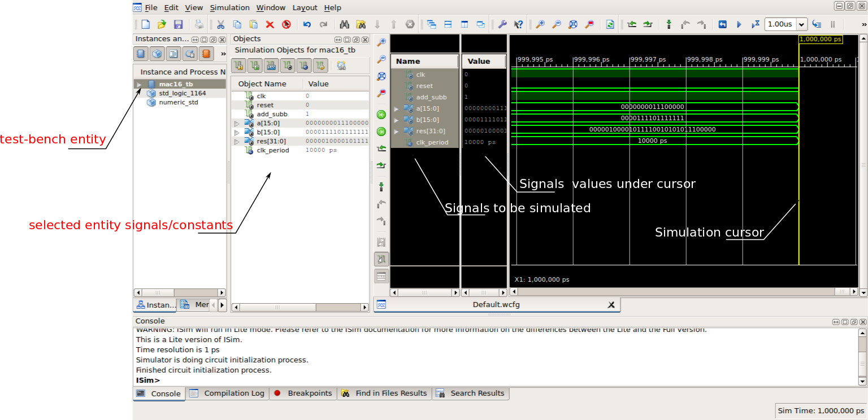Toggle constants filter in Objects panel
868x420 pixels.
[x=305, y=66]
